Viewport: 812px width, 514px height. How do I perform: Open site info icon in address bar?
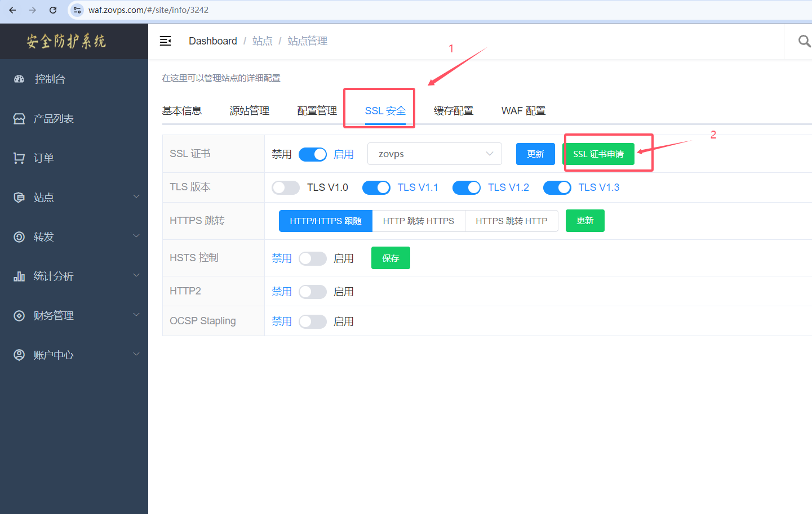click(77, 10)
